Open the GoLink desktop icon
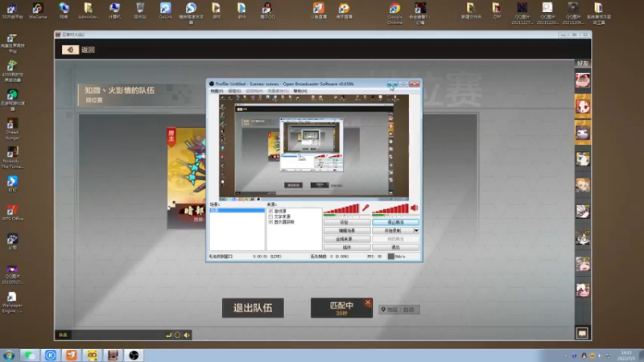644x362 pixels. [x=166, y=11]
